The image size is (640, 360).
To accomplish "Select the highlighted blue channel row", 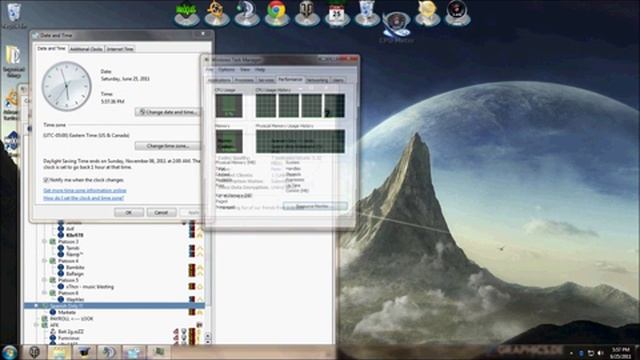I will tap(114, 306).
